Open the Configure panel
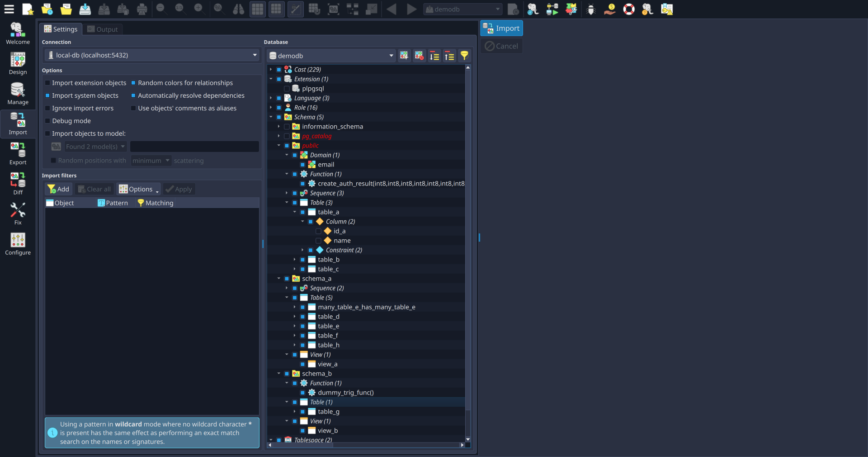 (18, 243)
